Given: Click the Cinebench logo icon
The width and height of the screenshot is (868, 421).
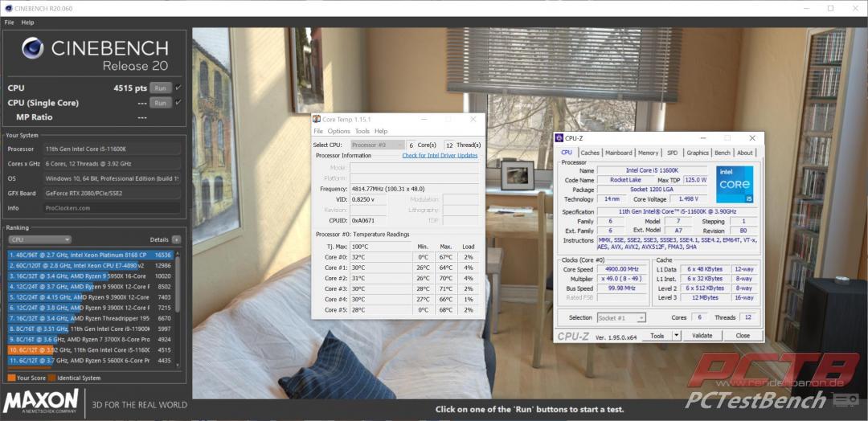Looking at the screenshot, I should (33, 48).
